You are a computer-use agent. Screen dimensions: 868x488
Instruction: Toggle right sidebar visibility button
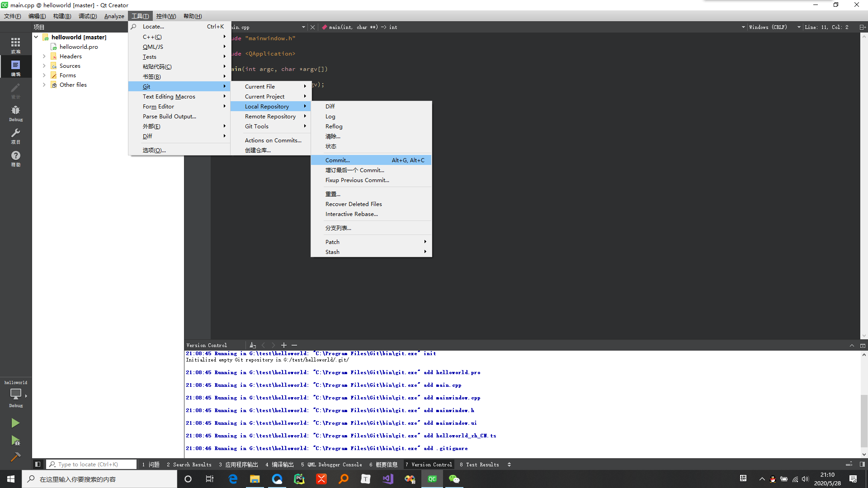click(x=863, y=464)
